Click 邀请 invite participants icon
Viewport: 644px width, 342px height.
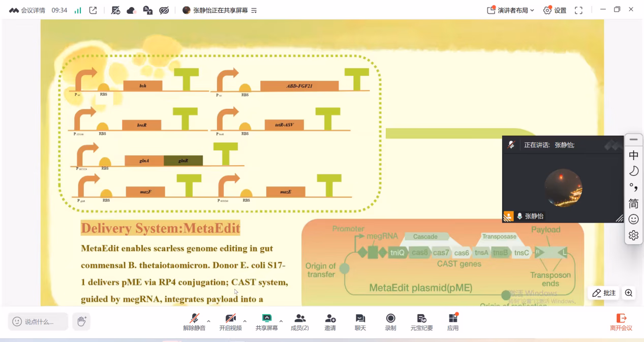[330, 322]
